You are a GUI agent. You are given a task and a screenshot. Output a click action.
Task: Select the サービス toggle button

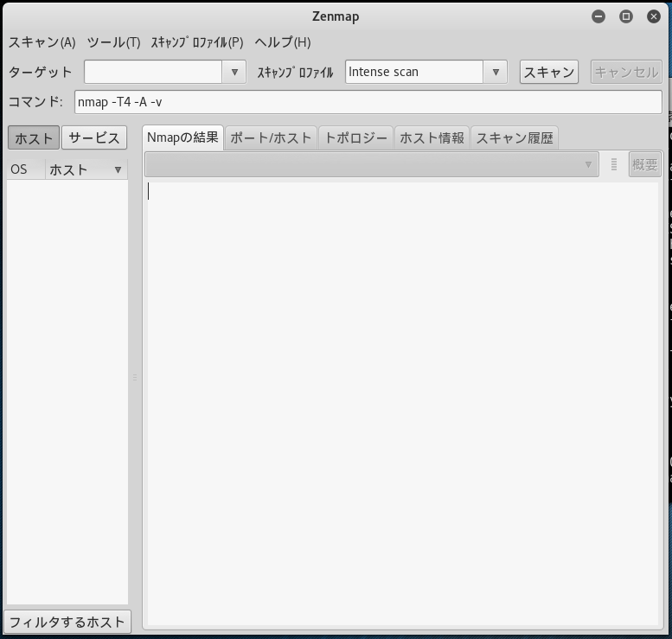[94, 137]
